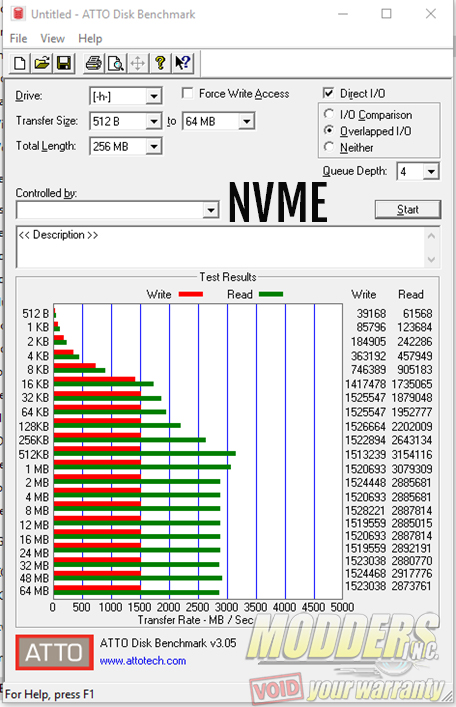The image size is (456, 707).
Task: Expand the Drive dropdown list
Action: tap(154, 96)
